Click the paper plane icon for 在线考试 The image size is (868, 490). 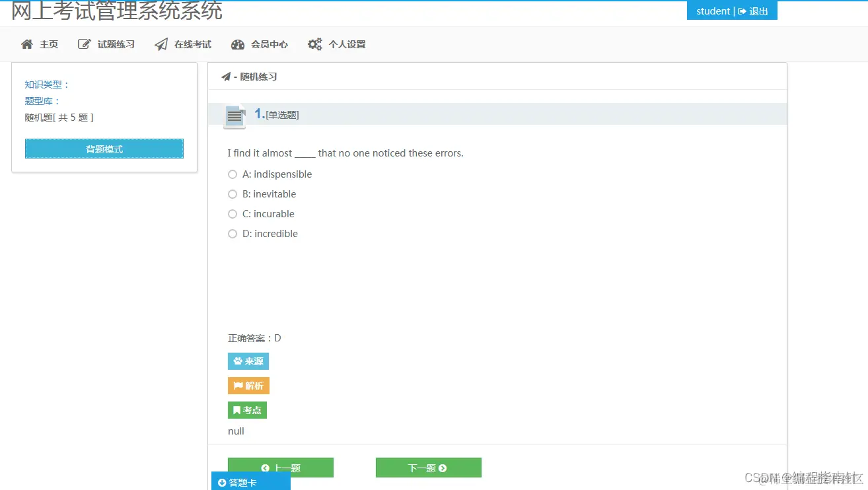[x=161, y=44]
